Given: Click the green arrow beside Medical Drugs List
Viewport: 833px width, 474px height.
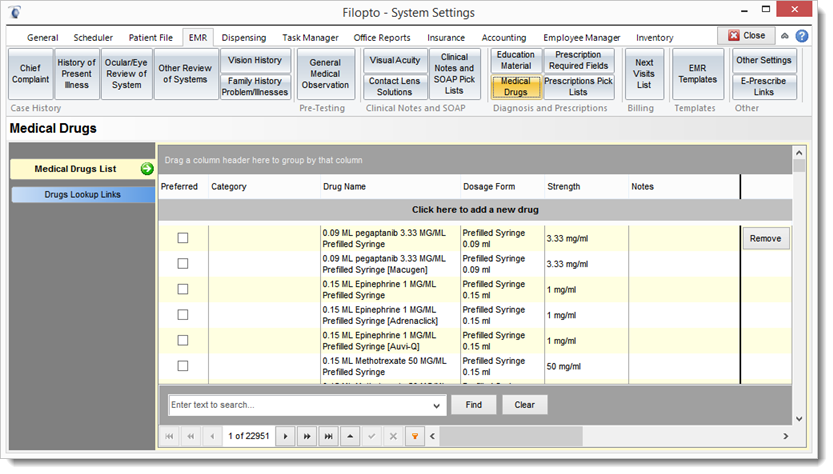Looking at the screenshot, I should click(x=147, y=169).
